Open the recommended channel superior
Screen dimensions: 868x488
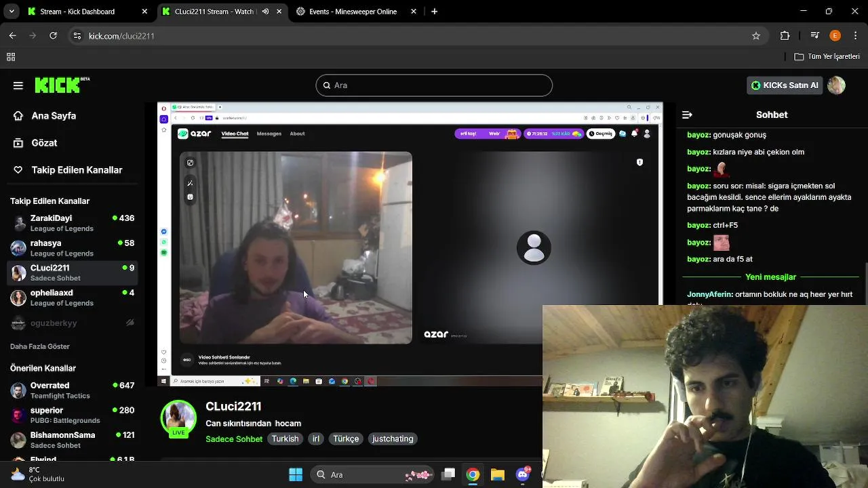pyautogui.click(x=73, y=415)
